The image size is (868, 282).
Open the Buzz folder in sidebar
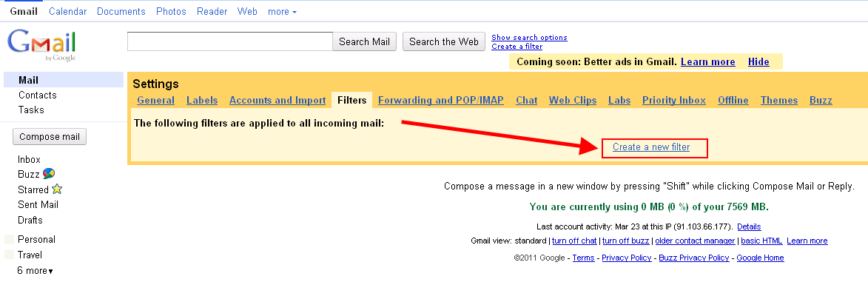[x=28, y=174]
